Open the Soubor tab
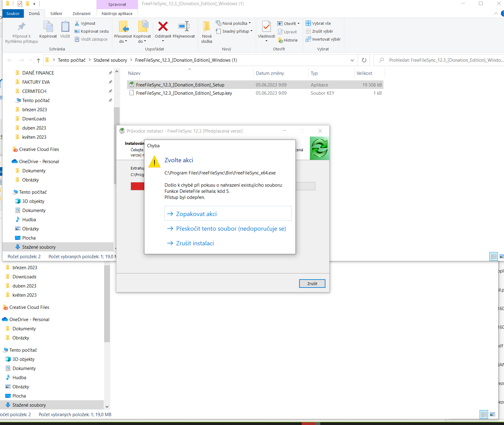 (x=13, y=13)
